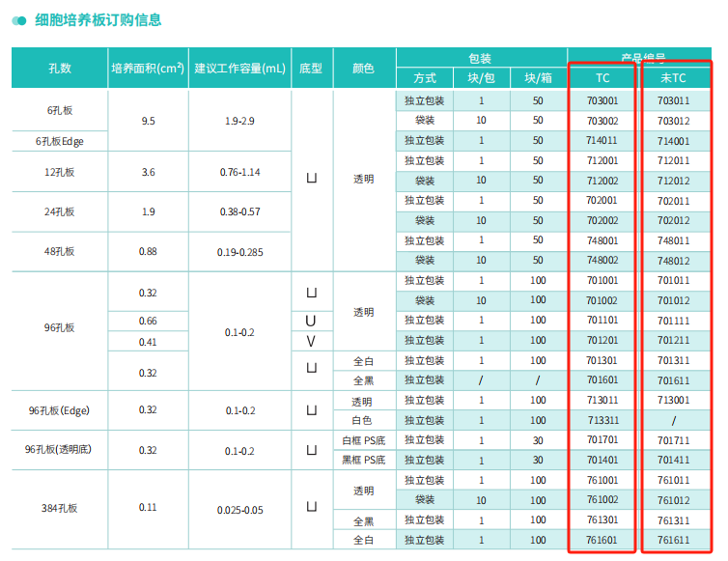Screen dimensions: 728x561
Task: Click product number 713311
Action: tap(602, 420)
